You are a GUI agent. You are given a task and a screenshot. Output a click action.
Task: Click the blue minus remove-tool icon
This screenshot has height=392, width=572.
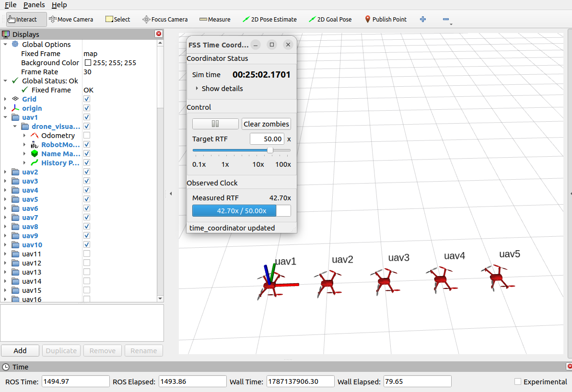tap(446, 19)
